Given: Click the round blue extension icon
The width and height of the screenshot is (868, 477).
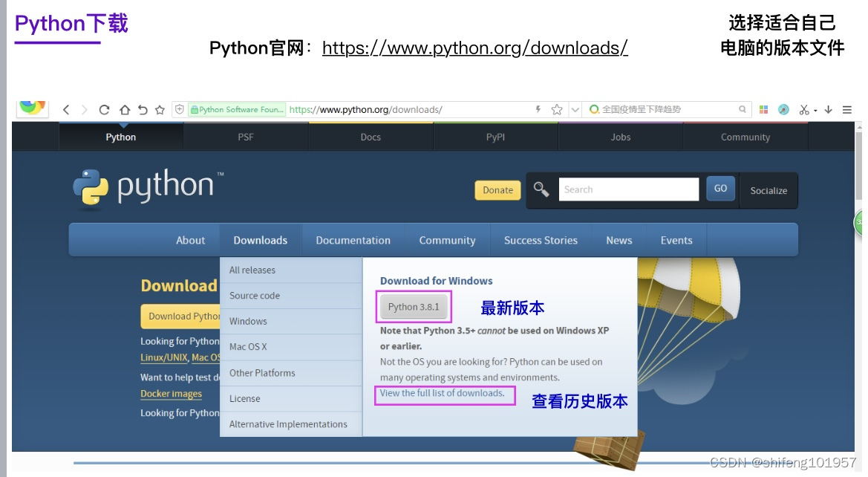Looking at the screenshot, I should click(783, 110).
